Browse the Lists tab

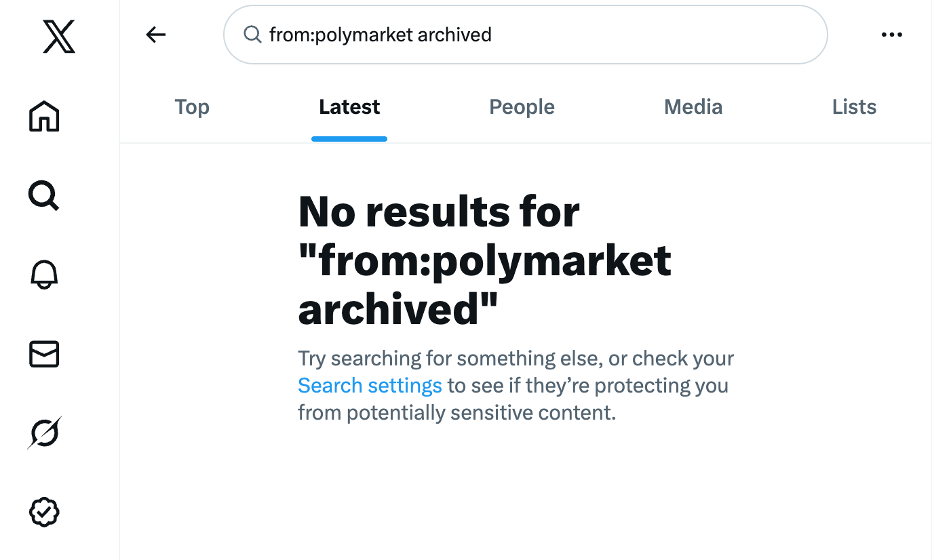click(853, 106)
